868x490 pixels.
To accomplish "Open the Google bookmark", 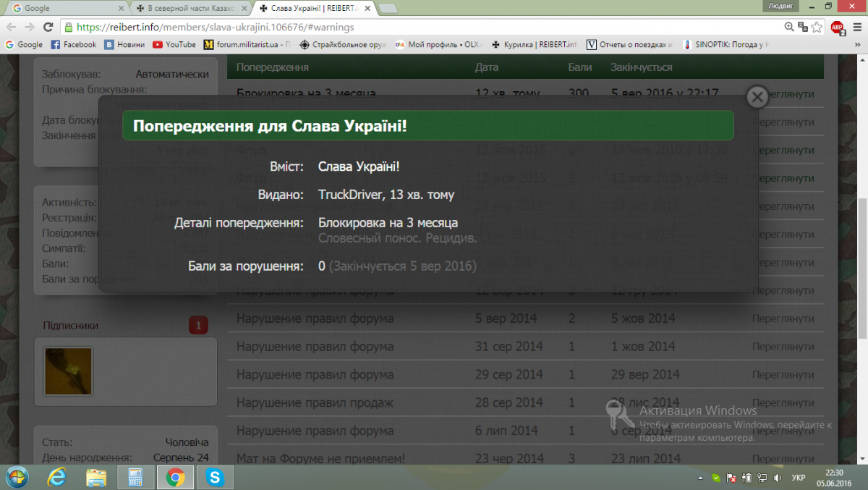I will click(24, 44).
